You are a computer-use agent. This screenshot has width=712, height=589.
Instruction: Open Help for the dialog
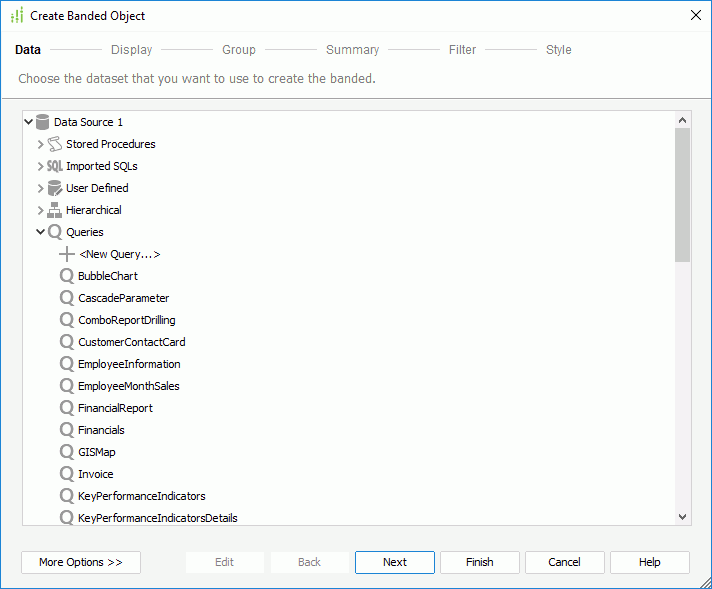(x=649, y=562)
